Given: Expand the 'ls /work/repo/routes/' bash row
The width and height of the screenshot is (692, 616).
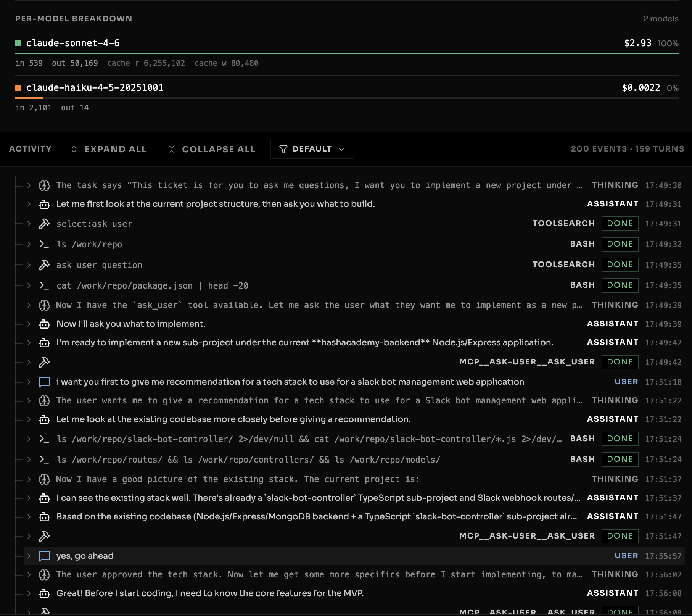Looking at the screenshot, I should pyautogui.click(x=29, y=459).
